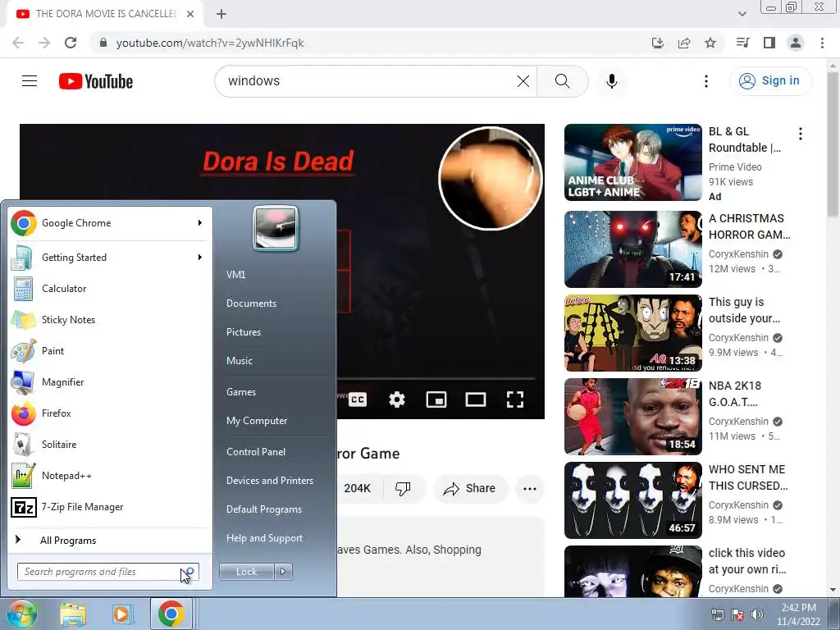Open options for BL & GL Roundtable video
Image resolution: width=840 pixels, height=630 pixels.
point(801,134)
